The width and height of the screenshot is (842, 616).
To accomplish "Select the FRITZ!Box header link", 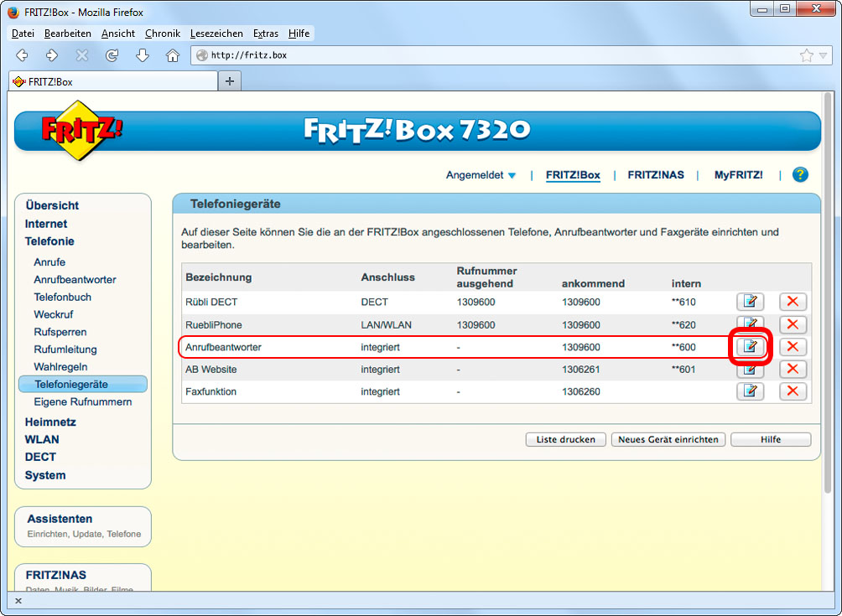I will click(573, 175).
